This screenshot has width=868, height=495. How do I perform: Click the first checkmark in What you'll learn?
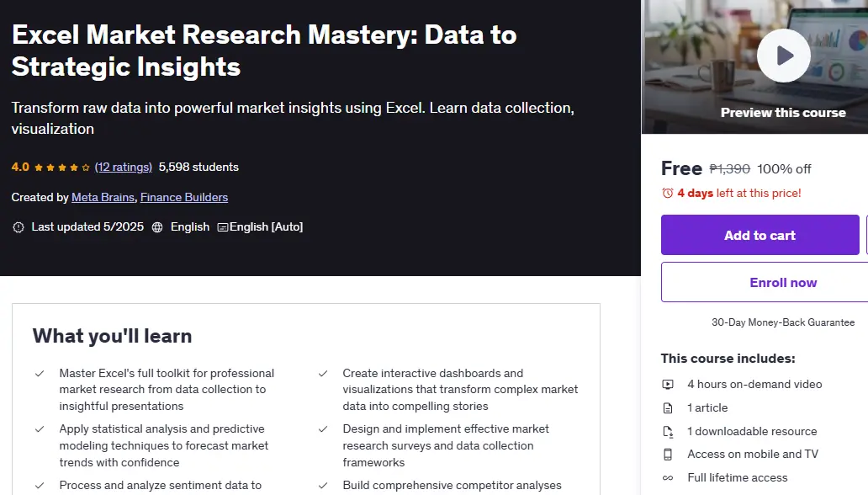[x=40, y=374]
